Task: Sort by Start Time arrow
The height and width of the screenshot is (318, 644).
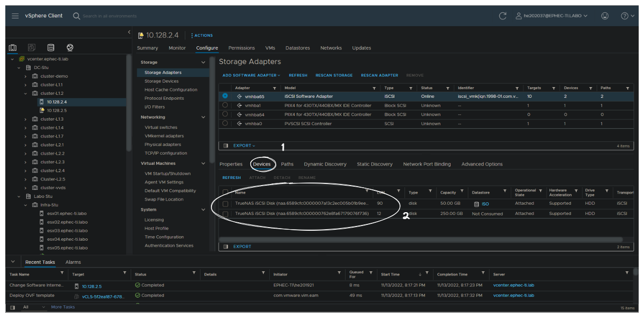Action: [x=420, y=274]
